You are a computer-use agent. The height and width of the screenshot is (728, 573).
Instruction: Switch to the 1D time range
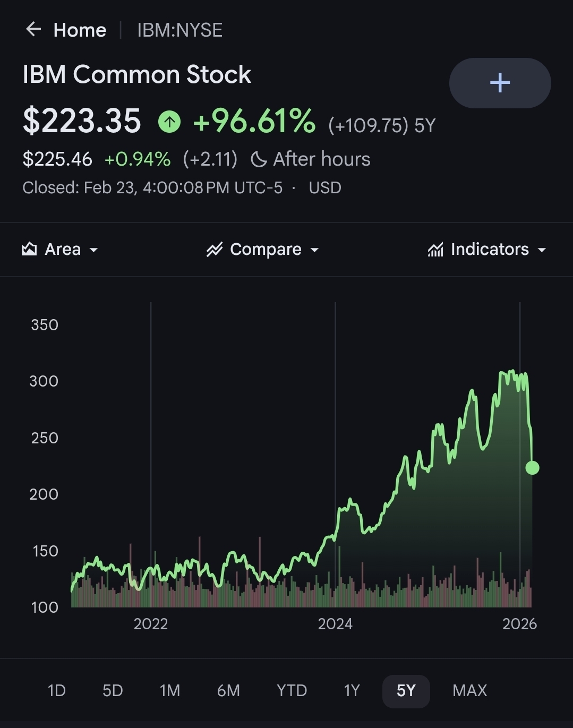pyautogui.click(x=56, y=690)
